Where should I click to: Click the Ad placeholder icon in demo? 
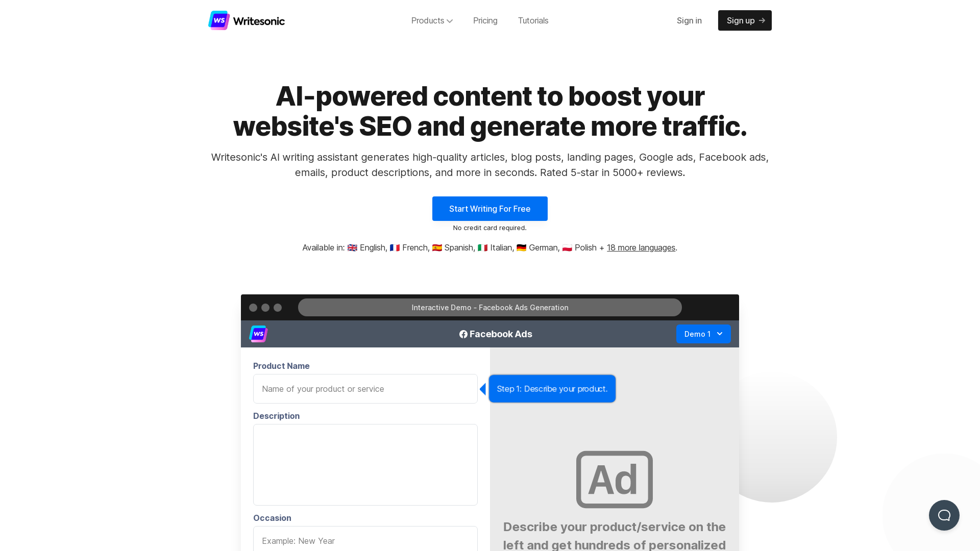point(614,479)
